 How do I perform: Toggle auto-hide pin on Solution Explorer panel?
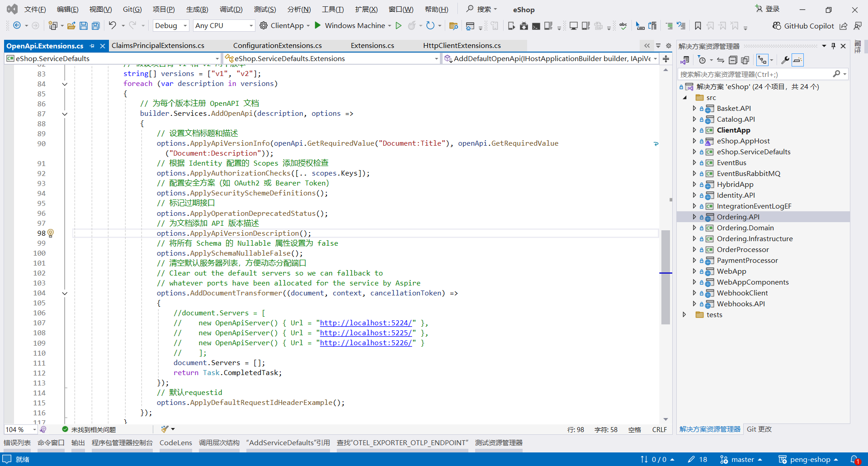833,46
